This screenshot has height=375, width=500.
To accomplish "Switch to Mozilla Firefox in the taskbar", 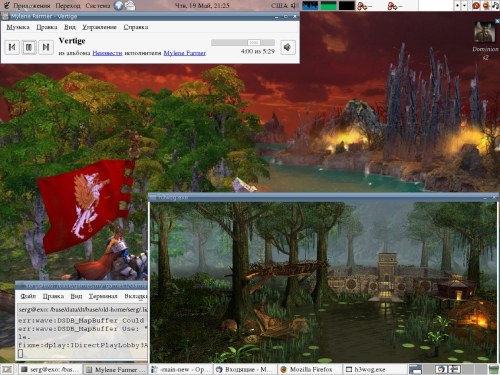I will pyautogui.click(x=310, y=369).
